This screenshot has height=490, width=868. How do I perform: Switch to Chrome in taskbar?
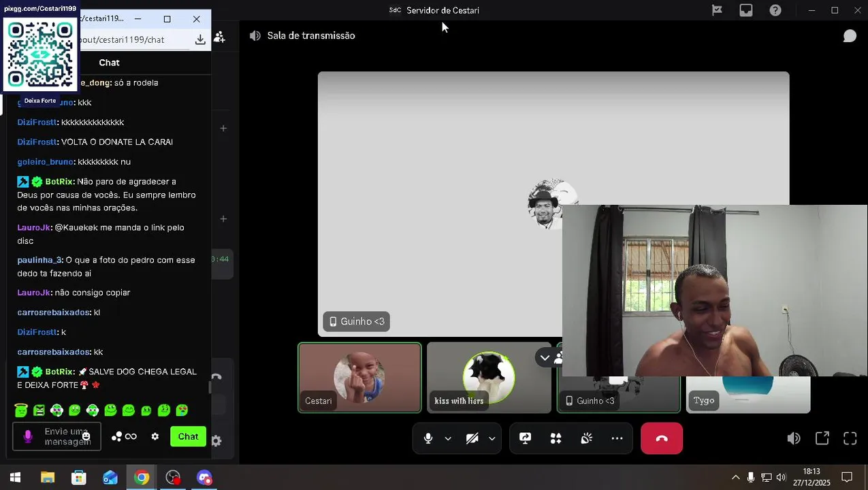142,478
